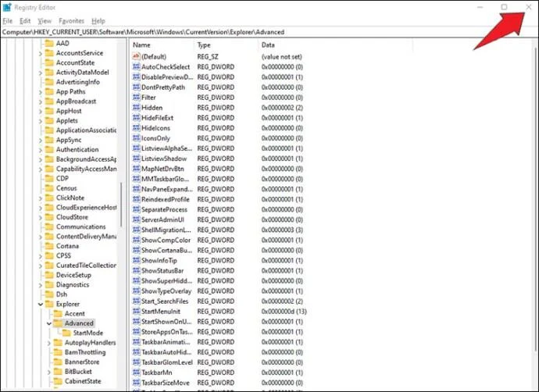
Task: Expand the AutoplayHandlers key
Action: (x=48, y=343)
